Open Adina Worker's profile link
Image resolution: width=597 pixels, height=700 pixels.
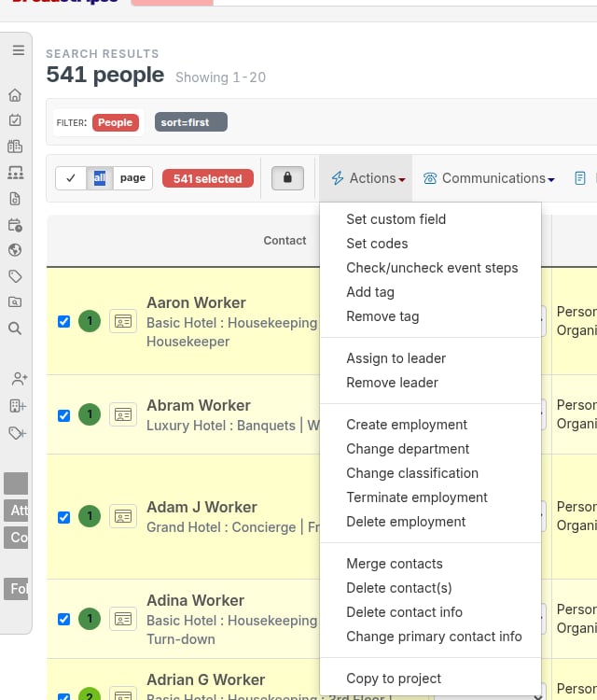[x=196, y=600]
